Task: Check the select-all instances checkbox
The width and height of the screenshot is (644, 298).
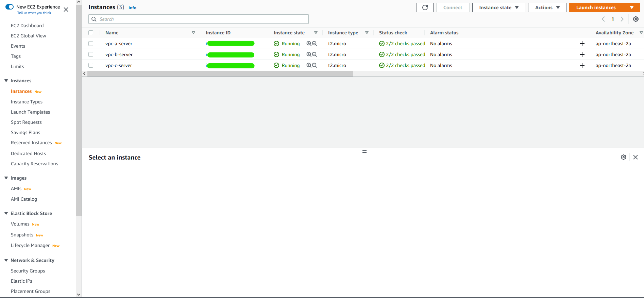Action: click(x=91, y=33)
